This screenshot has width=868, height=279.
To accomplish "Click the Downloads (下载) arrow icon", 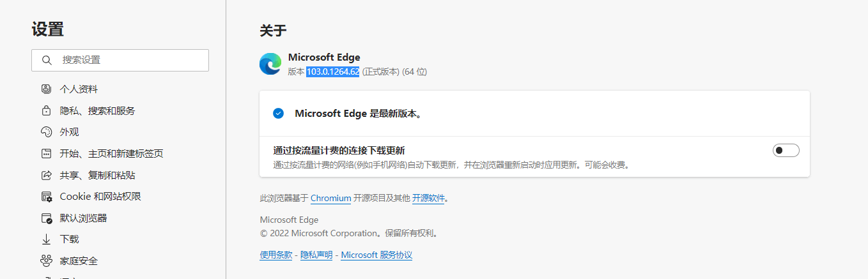I will point(46,239).
